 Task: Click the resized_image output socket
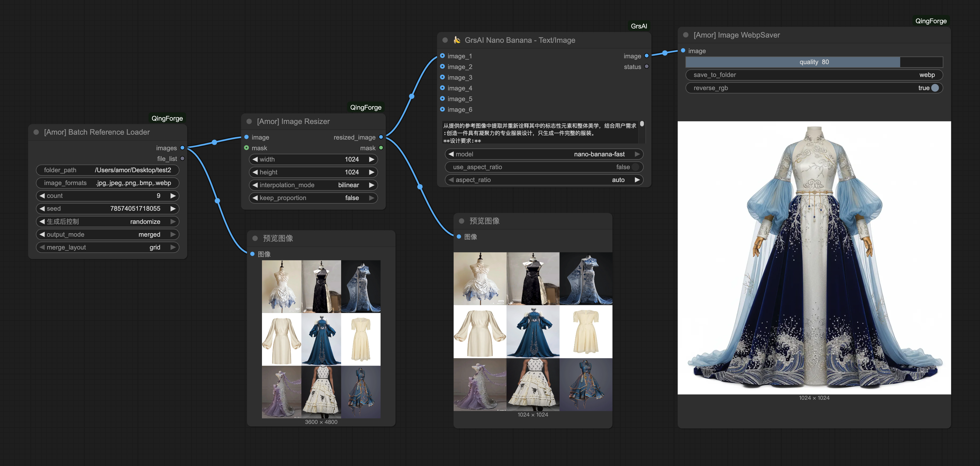click(x=381, y=137)
